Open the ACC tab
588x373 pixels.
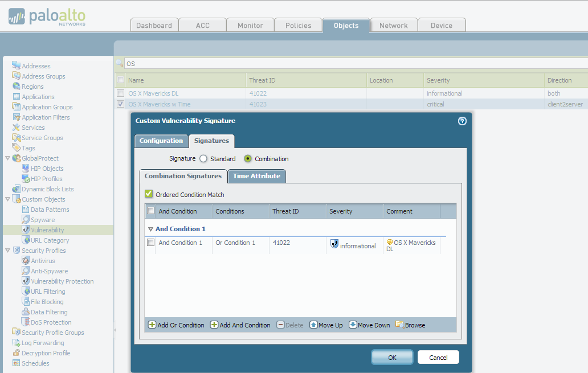(x=202, y=25)
